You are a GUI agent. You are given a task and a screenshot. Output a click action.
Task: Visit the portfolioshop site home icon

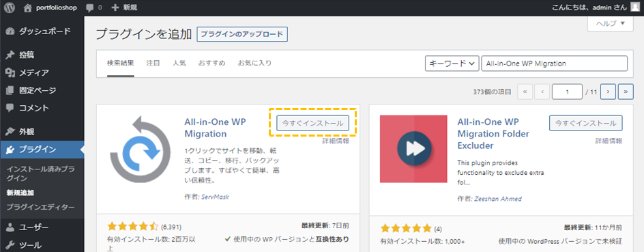click(x=27, y=8)
